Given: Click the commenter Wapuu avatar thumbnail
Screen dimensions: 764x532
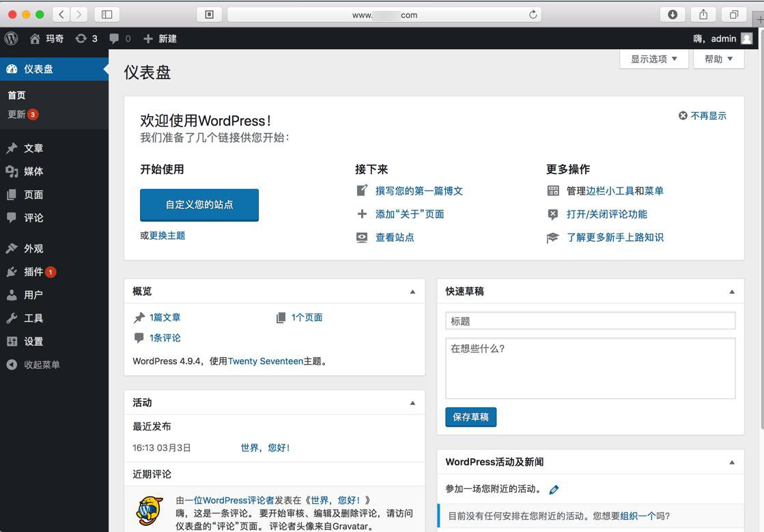Looking at the screenshot, I should pos(150,511).
